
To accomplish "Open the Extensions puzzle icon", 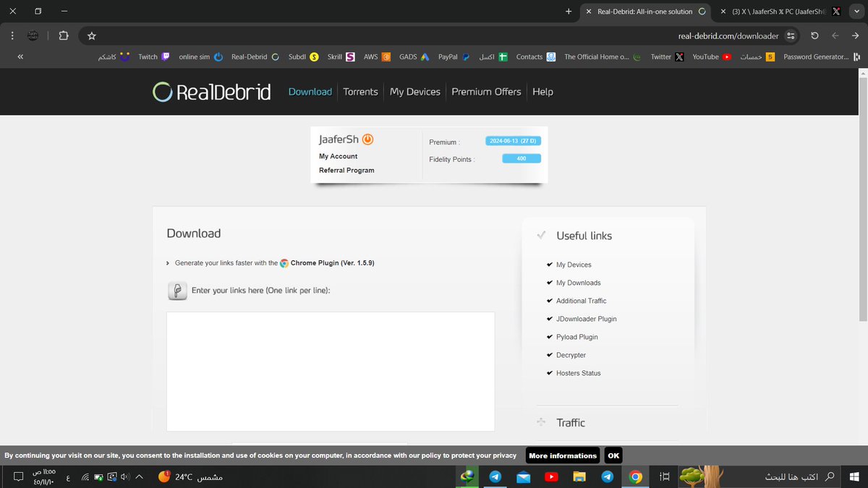I will (x=63, y=35).
